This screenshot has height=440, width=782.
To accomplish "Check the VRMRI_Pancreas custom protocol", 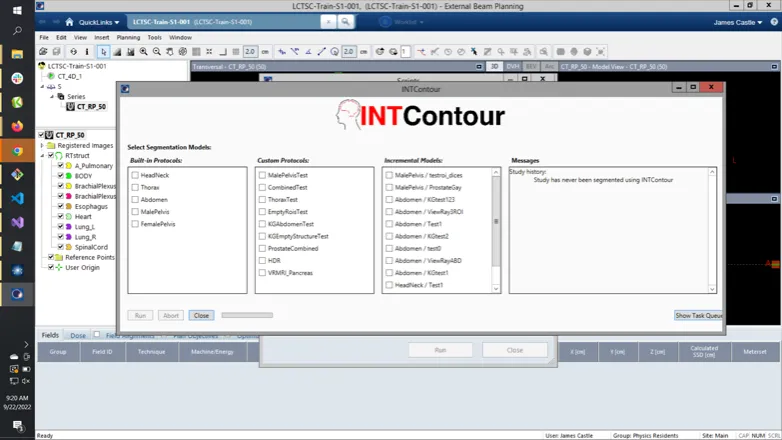I will [x=262, y=273].
